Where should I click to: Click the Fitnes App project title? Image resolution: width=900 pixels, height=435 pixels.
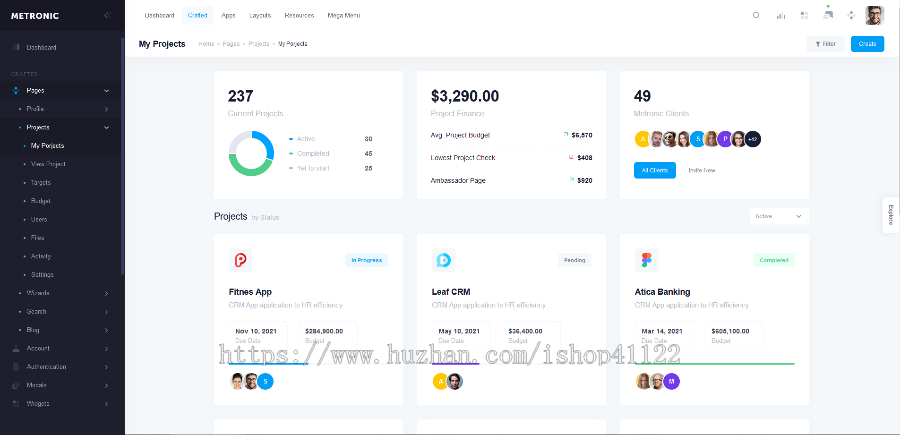point(250,292)
